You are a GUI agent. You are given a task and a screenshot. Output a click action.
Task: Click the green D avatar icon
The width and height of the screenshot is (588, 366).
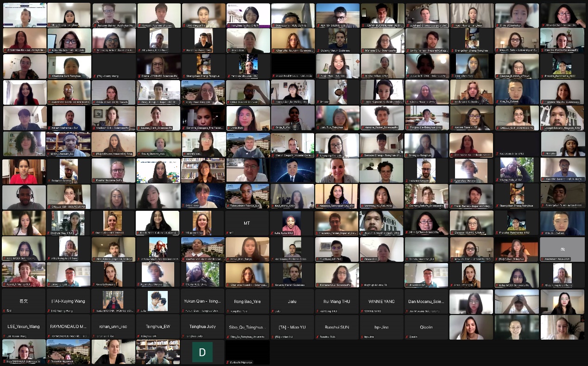(x=202, y=352)
